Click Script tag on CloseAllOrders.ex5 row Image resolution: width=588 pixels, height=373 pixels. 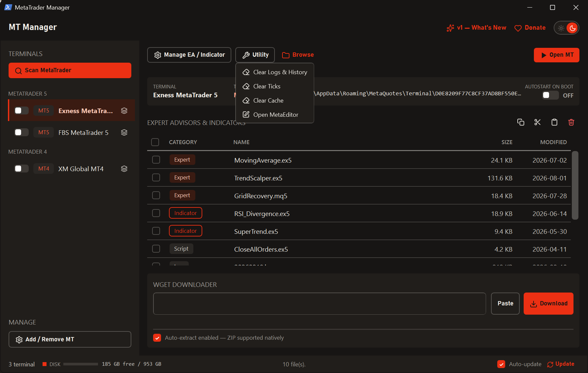point(181,249)
